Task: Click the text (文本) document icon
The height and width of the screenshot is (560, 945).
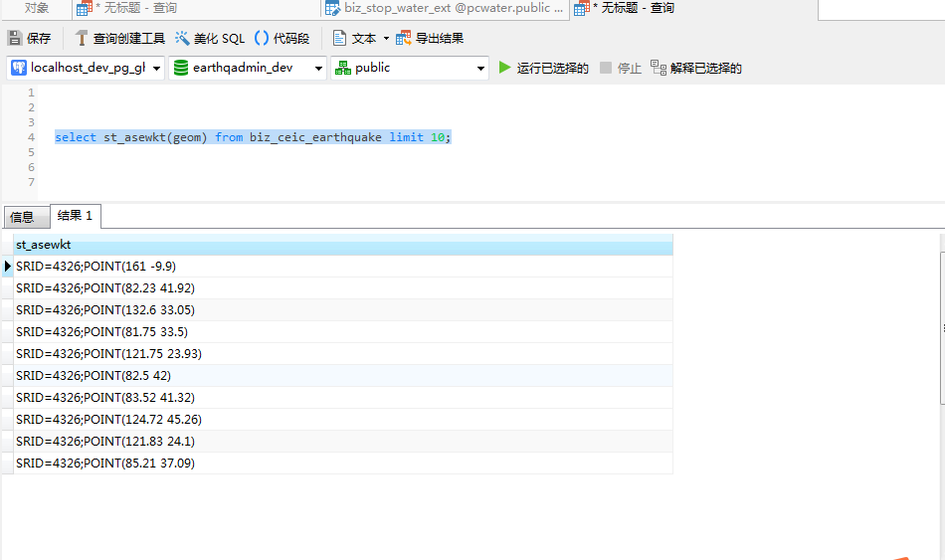Action: point(339,39)
